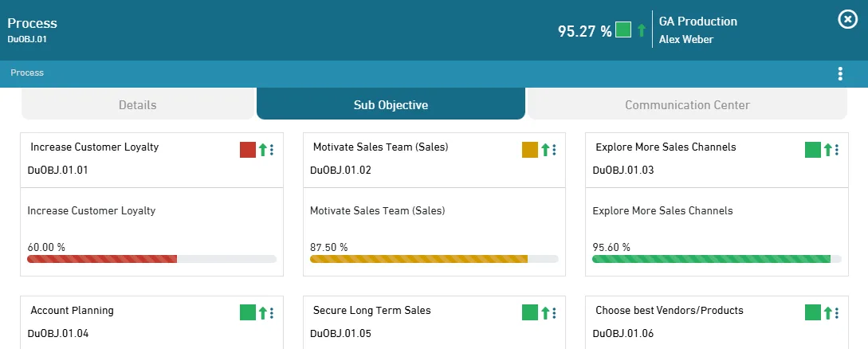
Task: Open kebab menu on Explore More Sales Channels card
Action: point(837,150)
